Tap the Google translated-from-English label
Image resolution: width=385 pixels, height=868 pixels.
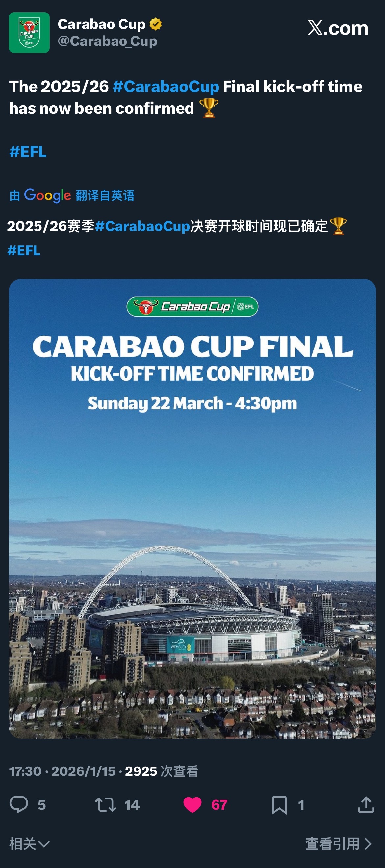coord(72,195)
